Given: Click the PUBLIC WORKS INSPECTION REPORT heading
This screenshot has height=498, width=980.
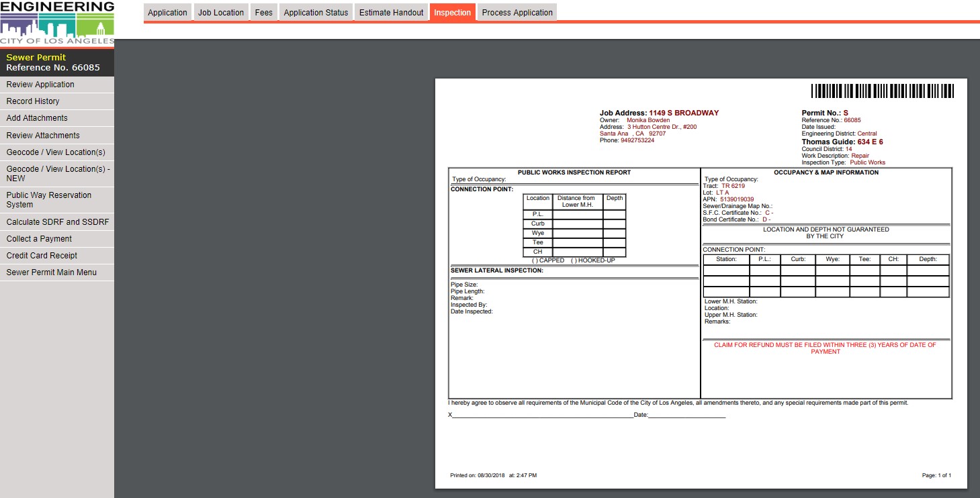Looking at the screenshot, I should 574,172.
